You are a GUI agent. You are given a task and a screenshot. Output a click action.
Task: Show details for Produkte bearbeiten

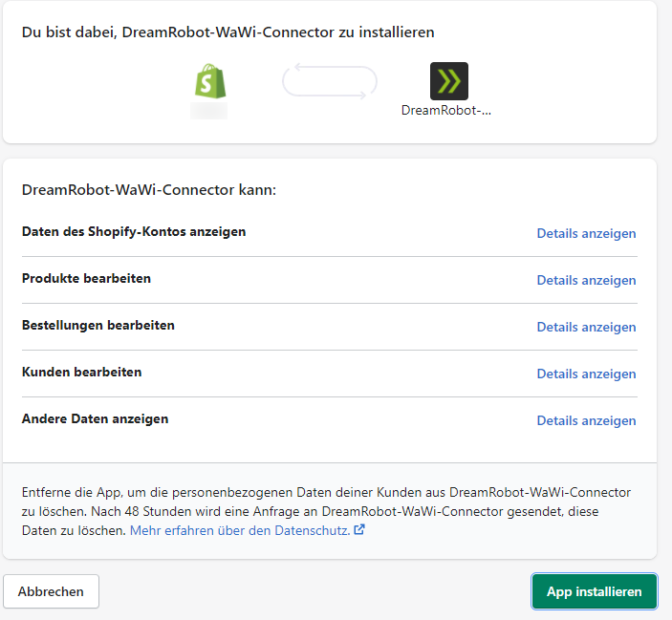click(586, 280)
